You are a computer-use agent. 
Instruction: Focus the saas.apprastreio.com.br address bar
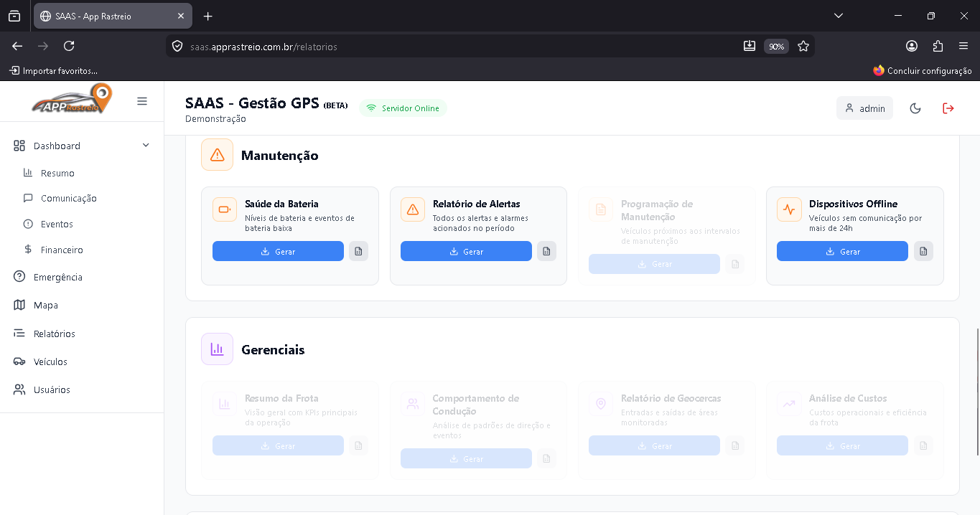pyautogui.click(x=459, y=46)
